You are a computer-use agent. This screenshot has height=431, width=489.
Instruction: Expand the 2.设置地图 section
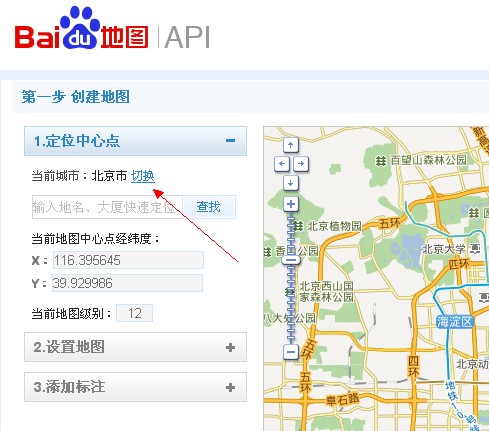(230, 347)
